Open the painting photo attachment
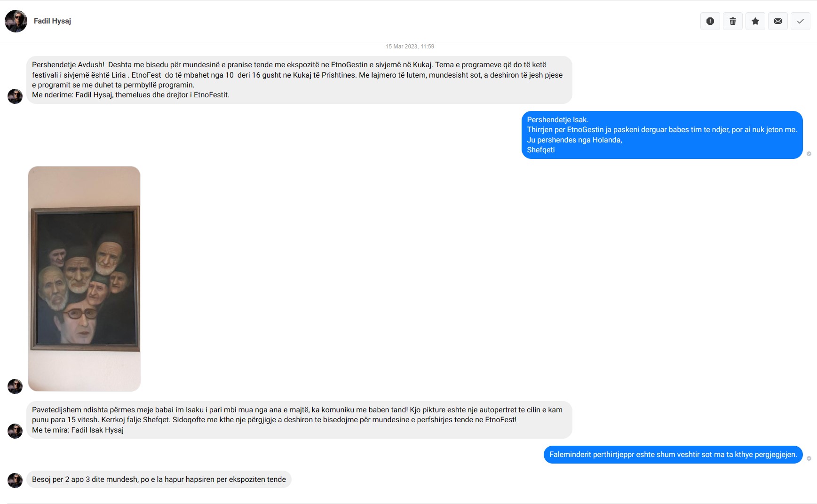 pyautogui.click(x=84, y=278)
